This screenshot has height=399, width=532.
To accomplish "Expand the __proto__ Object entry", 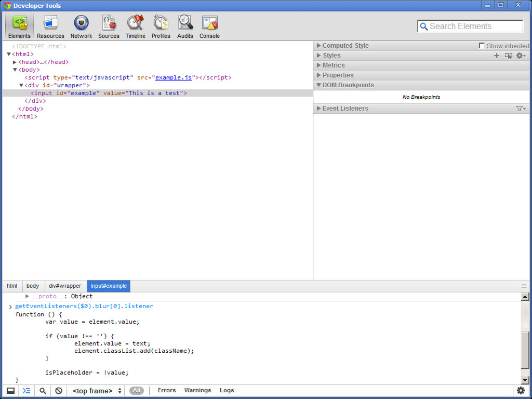I will (x=27, y=296).
